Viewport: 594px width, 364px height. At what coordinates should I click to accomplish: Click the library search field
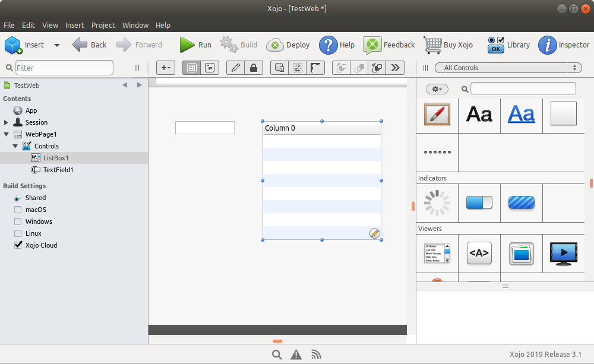[523, 89]
